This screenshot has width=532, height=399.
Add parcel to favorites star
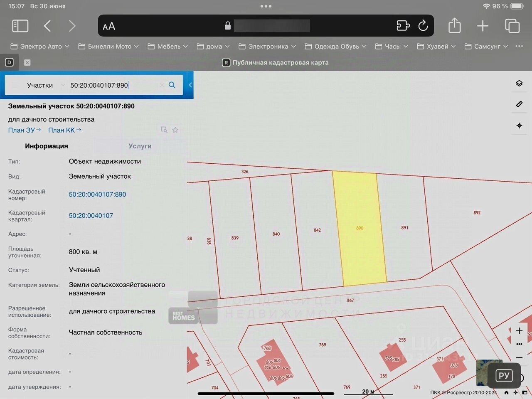(x=175, y=130)
